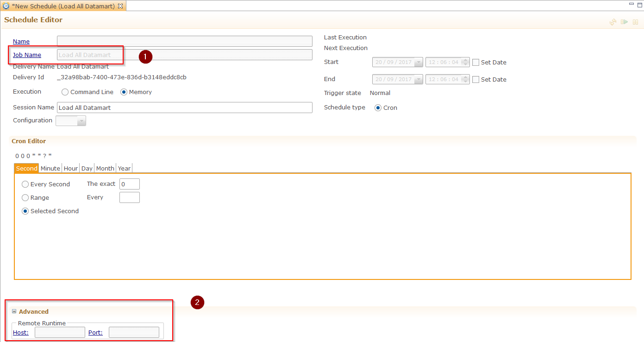Switch to the Month cron tab
The width and height of the screenshot is (644, 342).
click(105, 168)
